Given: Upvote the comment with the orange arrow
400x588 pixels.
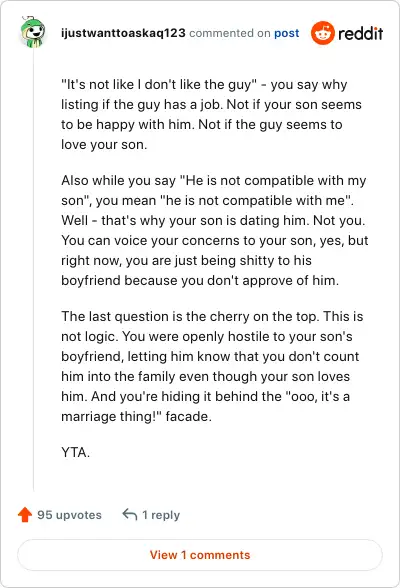Looking at the screenshot, I should [x=25, y=514].
